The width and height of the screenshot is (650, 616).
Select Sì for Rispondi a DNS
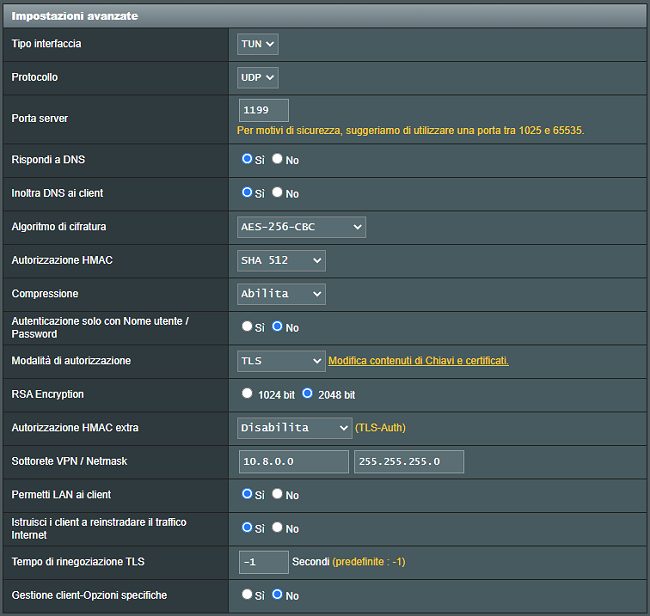pyautogui.click(x=247, y=159)
